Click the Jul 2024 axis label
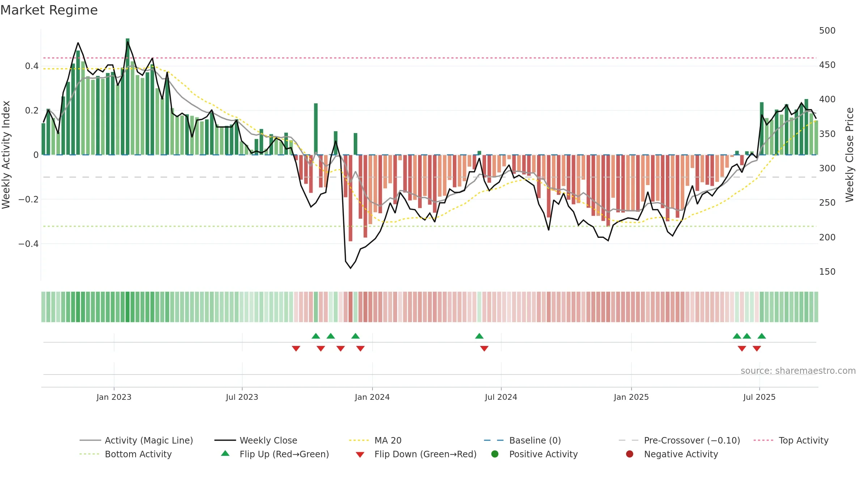Screen dimensions: 868x488 pyautogui.click(x=501, y=397)
